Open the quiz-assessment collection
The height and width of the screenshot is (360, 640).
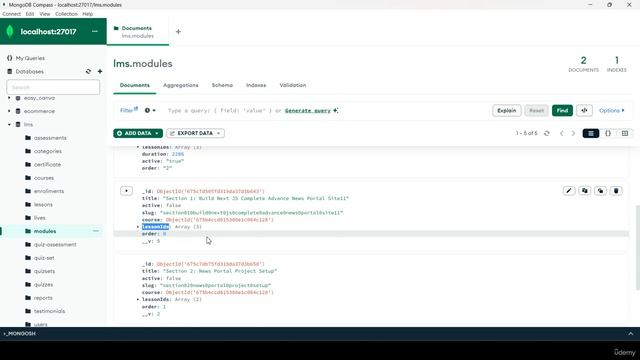(55, 244)
